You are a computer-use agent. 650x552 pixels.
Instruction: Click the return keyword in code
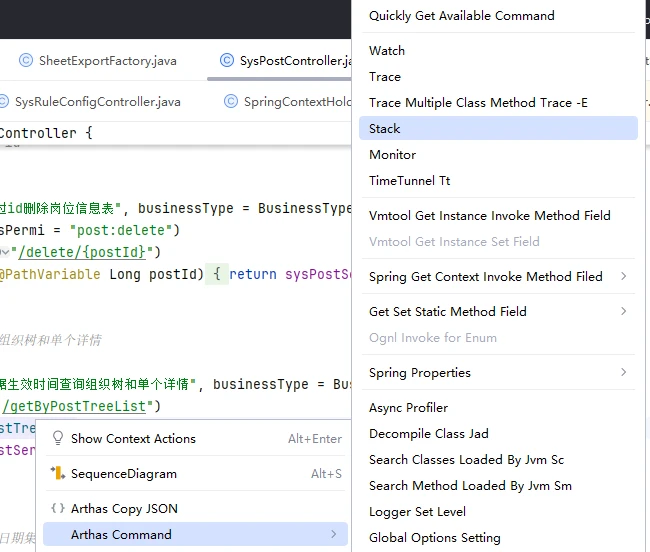(252, 274)
